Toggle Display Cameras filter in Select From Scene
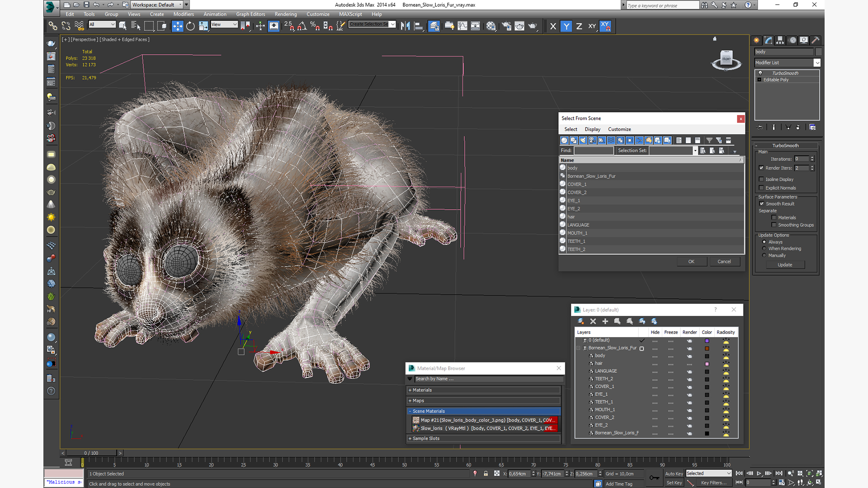The image size is (868, 488). click(592, 141)
